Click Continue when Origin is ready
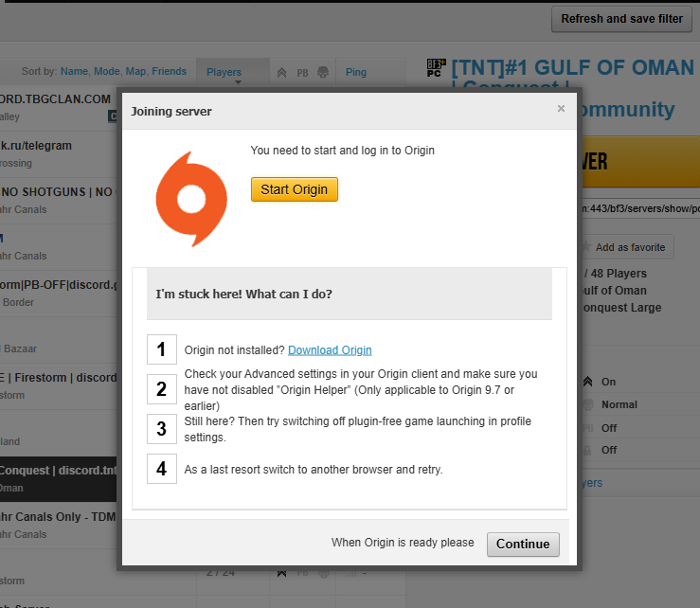The height and width of the screenshot is (608, 700). pos(523,545)
